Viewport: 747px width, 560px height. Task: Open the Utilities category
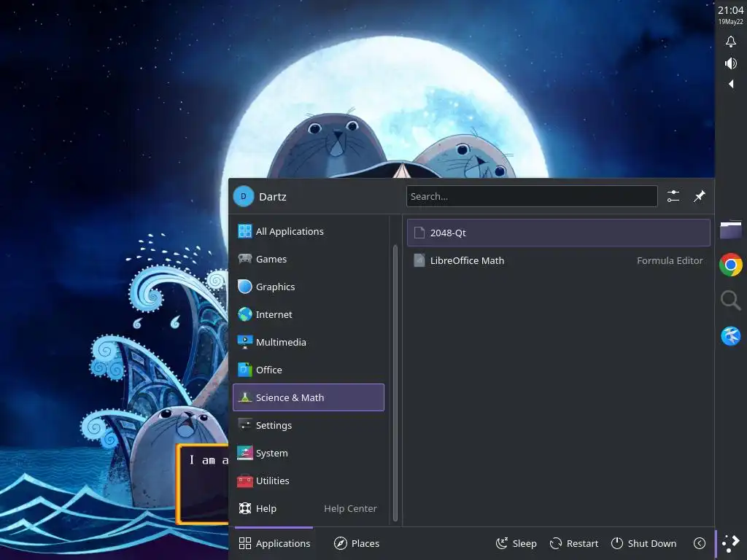point(309,481)
